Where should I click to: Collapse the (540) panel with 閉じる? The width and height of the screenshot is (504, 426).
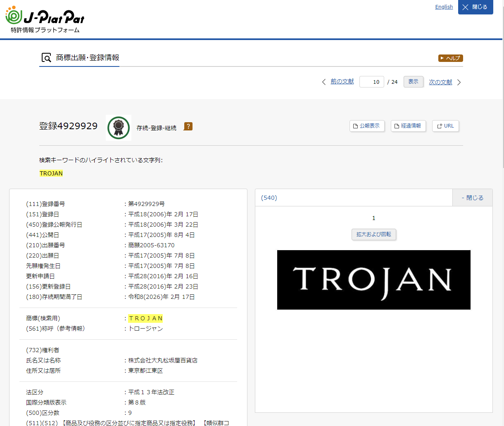(473, 198)
